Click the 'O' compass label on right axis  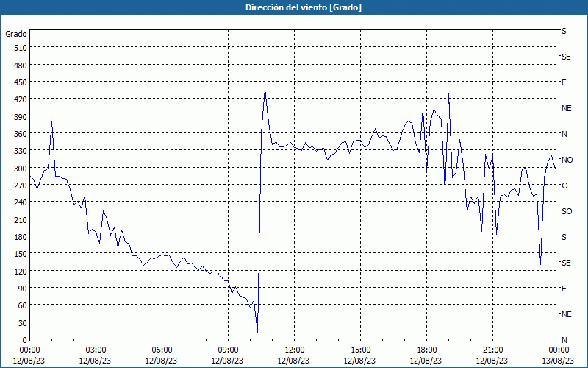(564, 185)
